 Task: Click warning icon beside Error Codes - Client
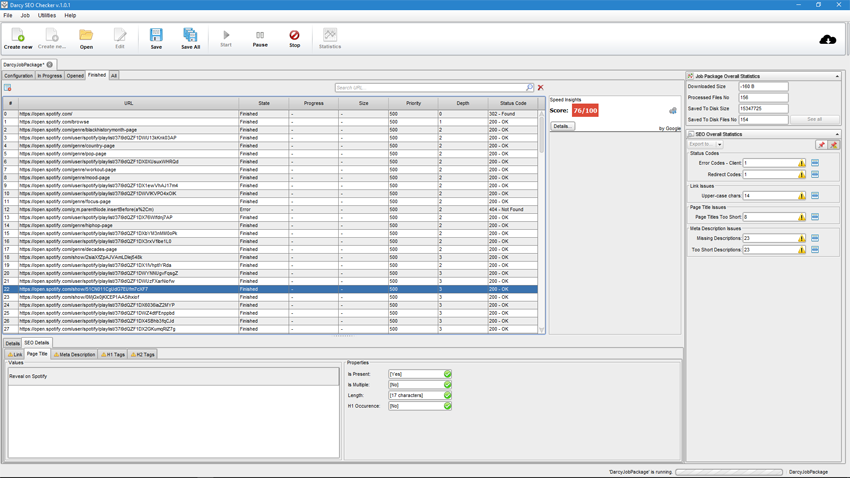(801, 163)
